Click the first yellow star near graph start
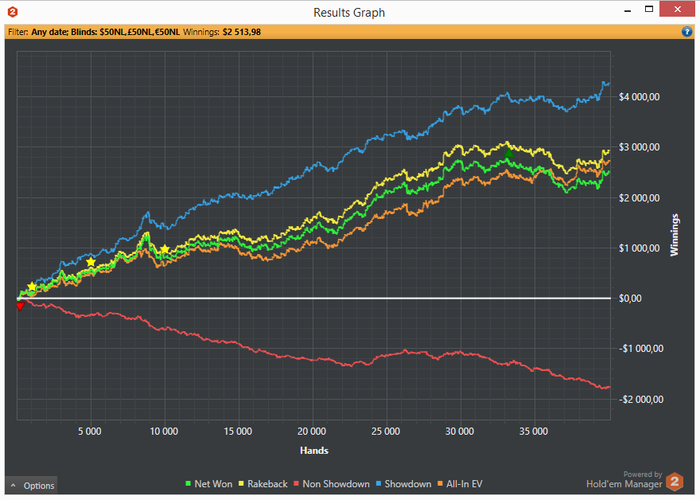This screenshot has height=500, width=700. (x=32, y=286)
